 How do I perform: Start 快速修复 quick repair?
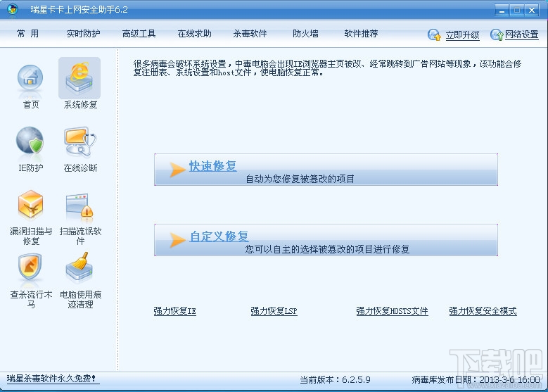(213, 166)
